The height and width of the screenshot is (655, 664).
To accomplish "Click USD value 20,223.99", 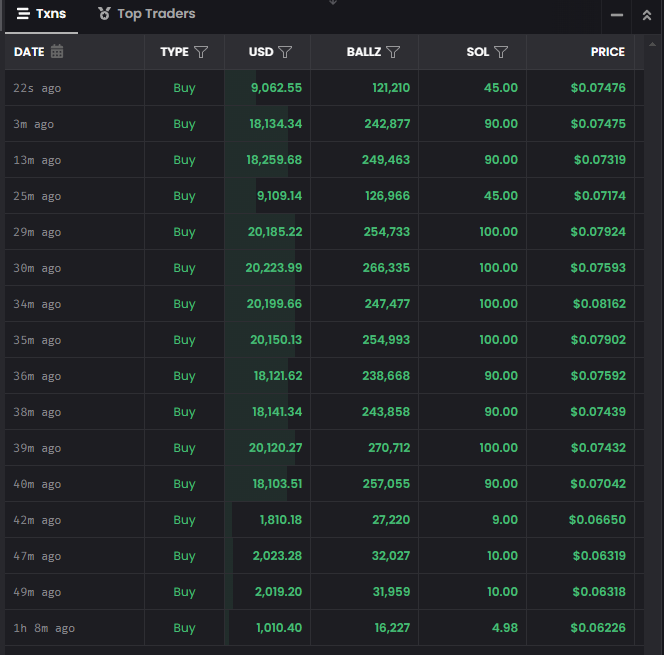I will tap(274, 268).
